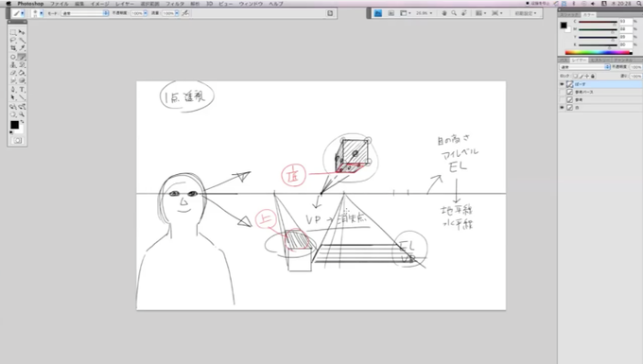Click the panel toggle icon at the options bar's right end
This screenshot has width=643, height=364.
pos(330,13)
